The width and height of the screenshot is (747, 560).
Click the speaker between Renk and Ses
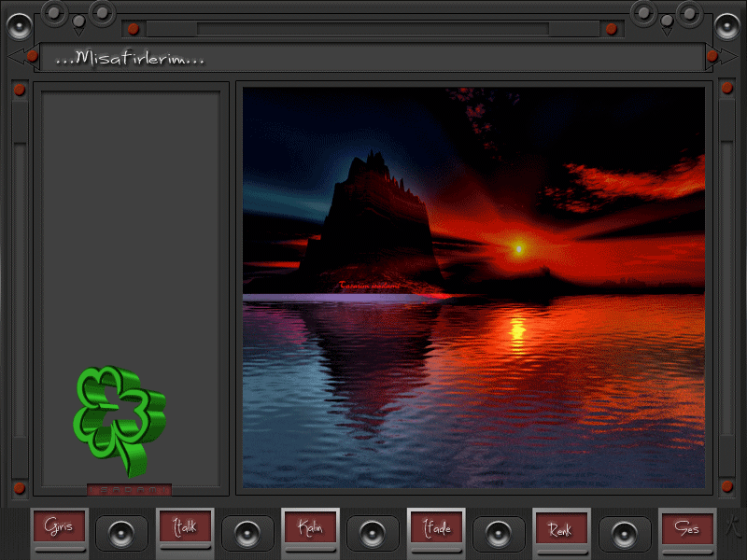tap(625, 534)
